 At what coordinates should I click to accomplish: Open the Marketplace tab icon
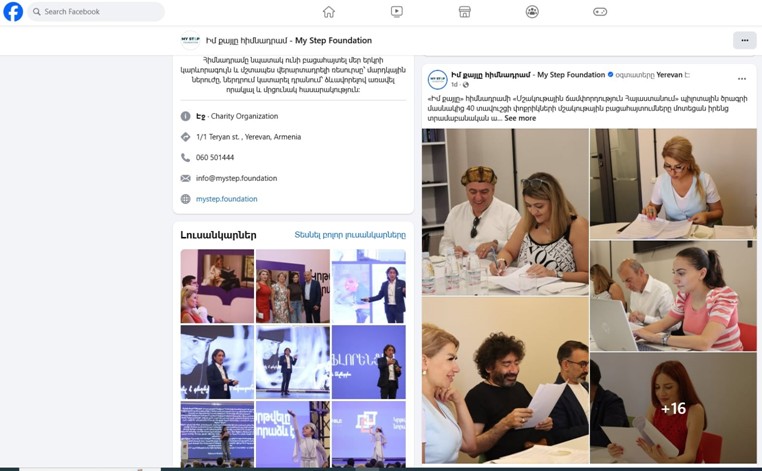[465, 12]
